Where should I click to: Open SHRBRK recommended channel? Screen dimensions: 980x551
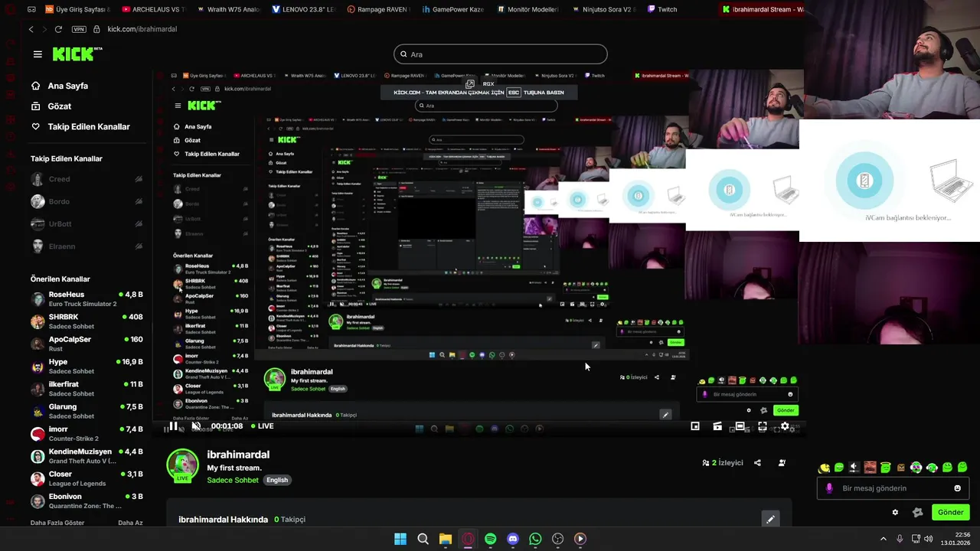(x=87, y=321)
